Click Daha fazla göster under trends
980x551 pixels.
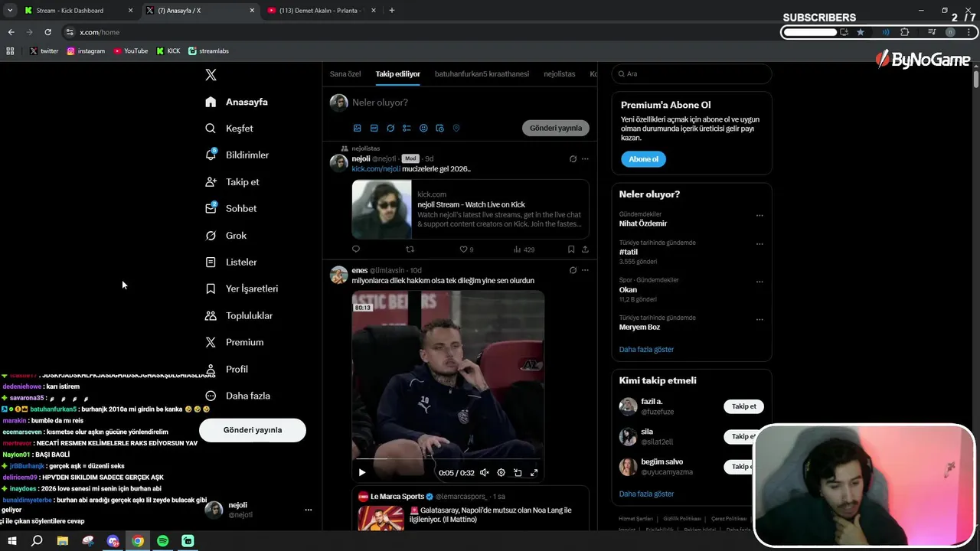tap(646, 350)
